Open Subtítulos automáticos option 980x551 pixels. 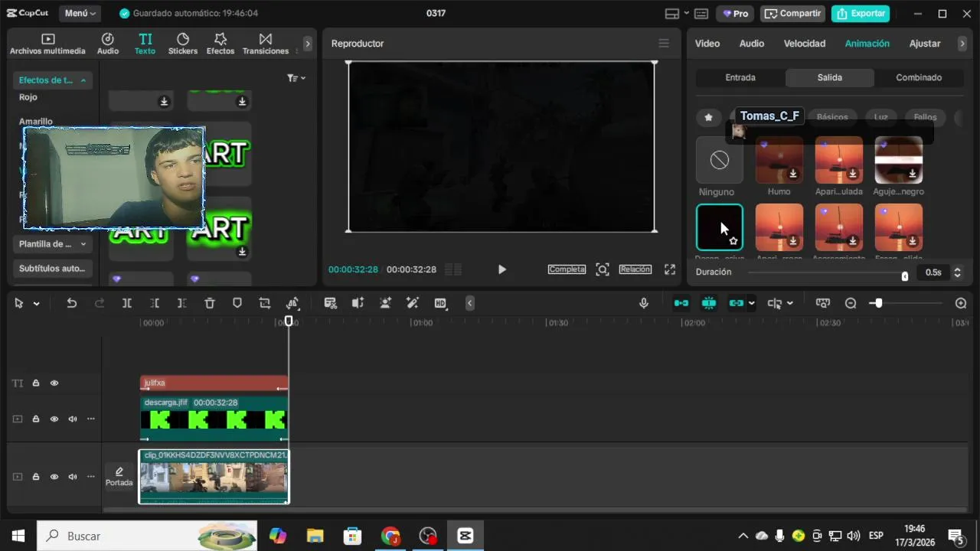pyautogui.click(x=52, y=269)
